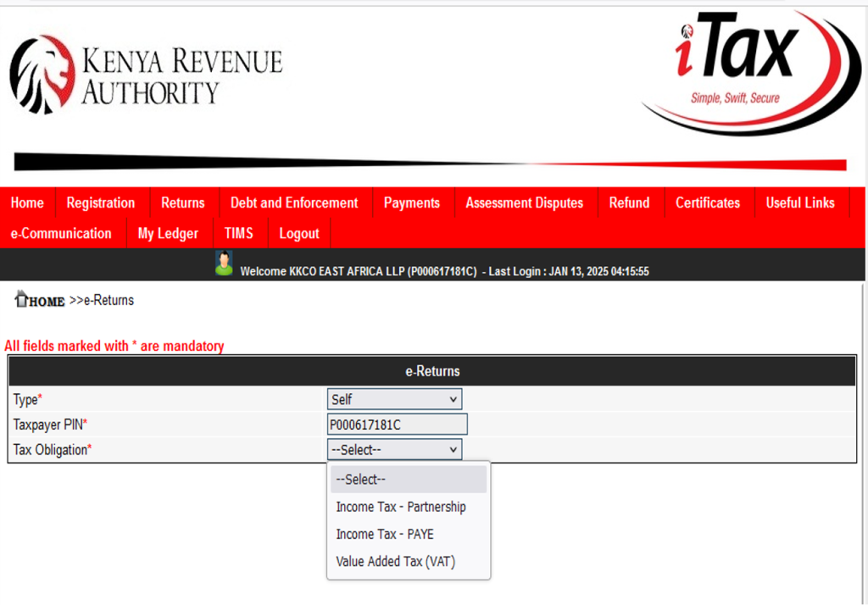Click the My Ledger menu item

168,233
